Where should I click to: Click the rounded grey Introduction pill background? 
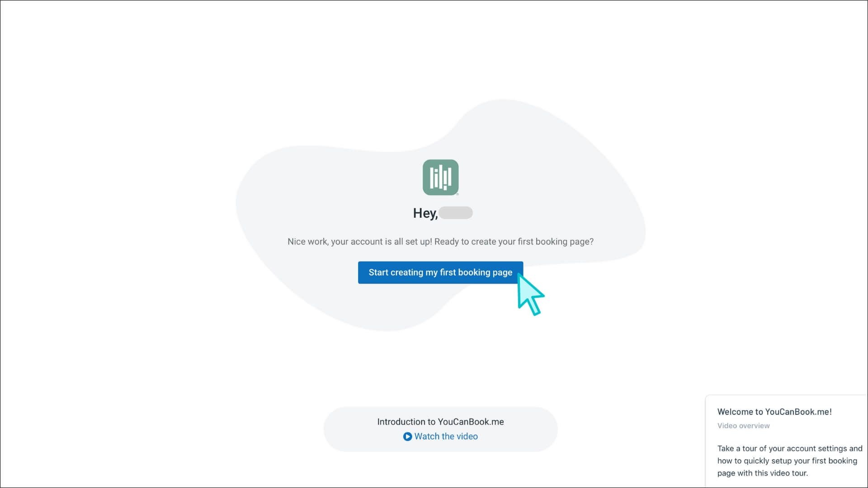coord(348,429)
